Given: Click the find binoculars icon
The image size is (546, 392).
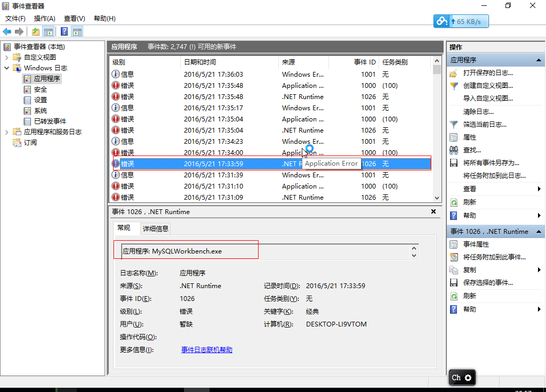Looking at the screenshot, I should pos(454,150).
